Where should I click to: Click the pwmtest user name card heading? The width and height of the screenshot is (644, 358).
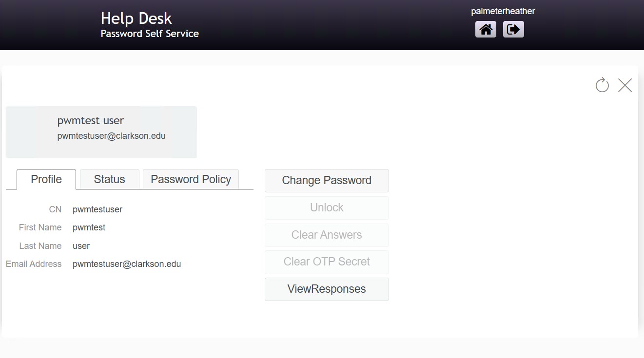pyautogui.click(x=91, y=121)
